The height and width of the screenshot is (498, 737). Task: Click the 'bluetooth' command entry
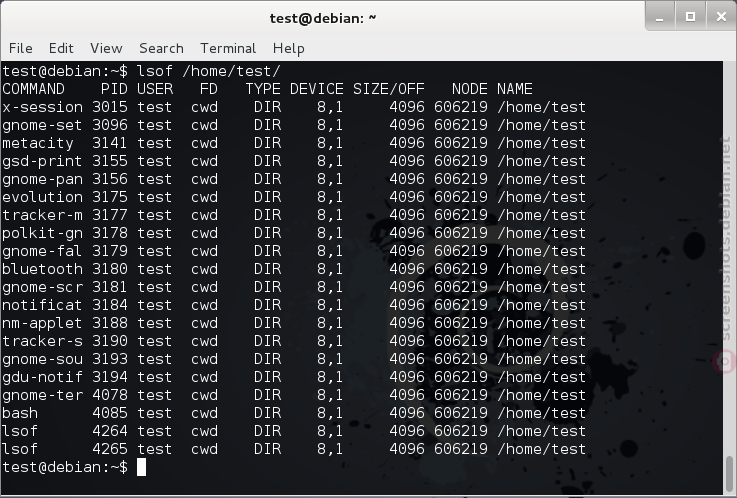click(x=42, y=269)
